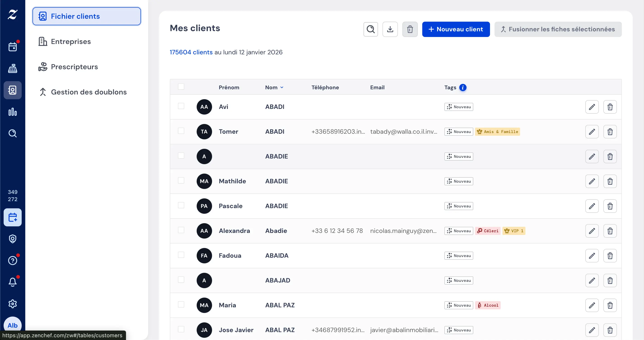Check the box for Avi ABADI
This screenshot has height=340, width=644.
click(x=181, y=106)
